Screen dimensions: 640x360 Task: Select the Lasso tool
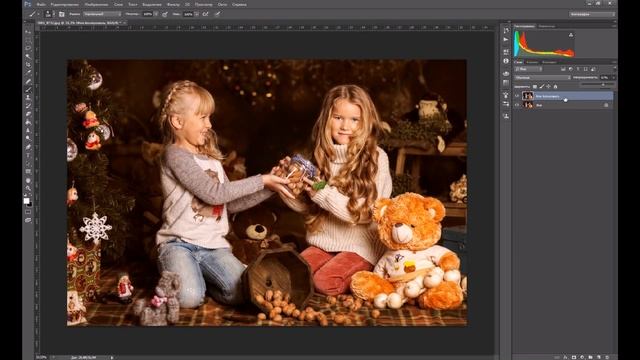click(x=27, y=48)
